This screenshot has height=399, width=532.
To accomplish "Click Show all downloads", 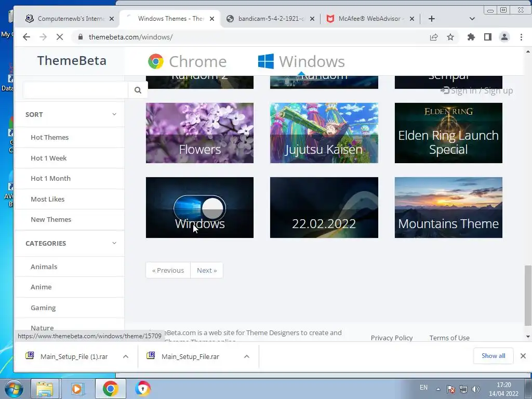I will coord(494,355).
